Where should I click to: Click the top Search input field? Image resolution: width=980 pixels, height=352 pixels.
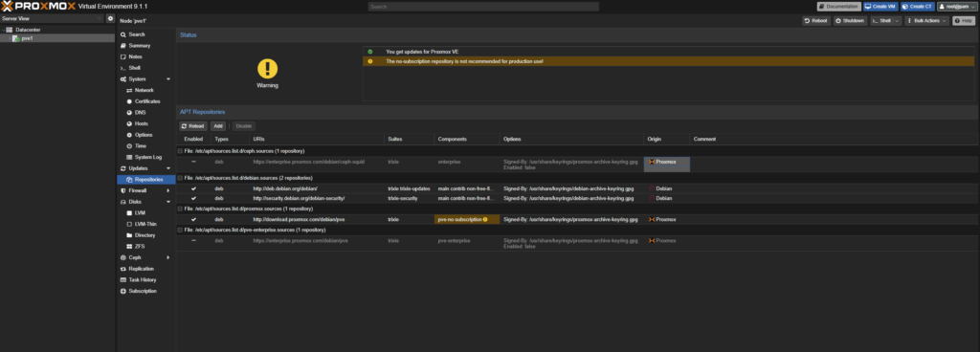point(483,7)
